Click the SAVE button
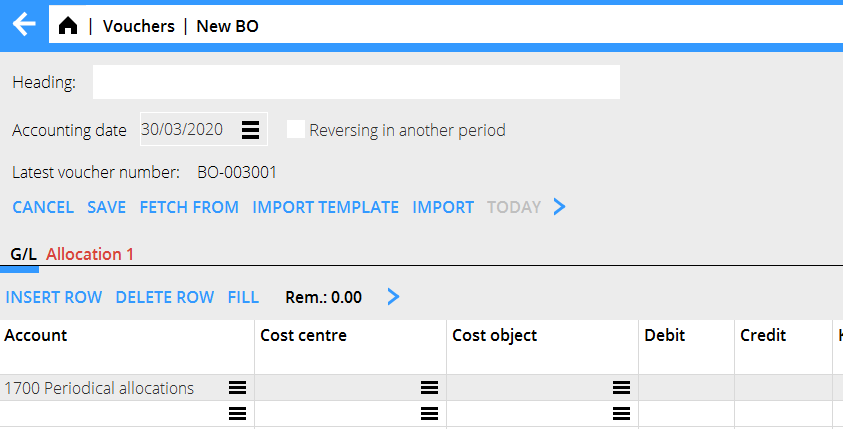This screenshot has width=843, height=429. tap(106, 207)
